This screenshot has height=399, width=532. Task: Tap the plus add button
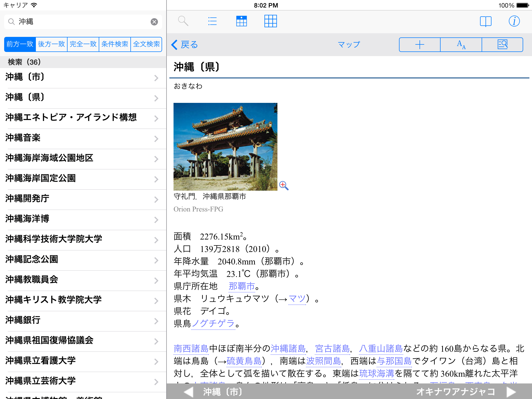(x=420, y=45)
